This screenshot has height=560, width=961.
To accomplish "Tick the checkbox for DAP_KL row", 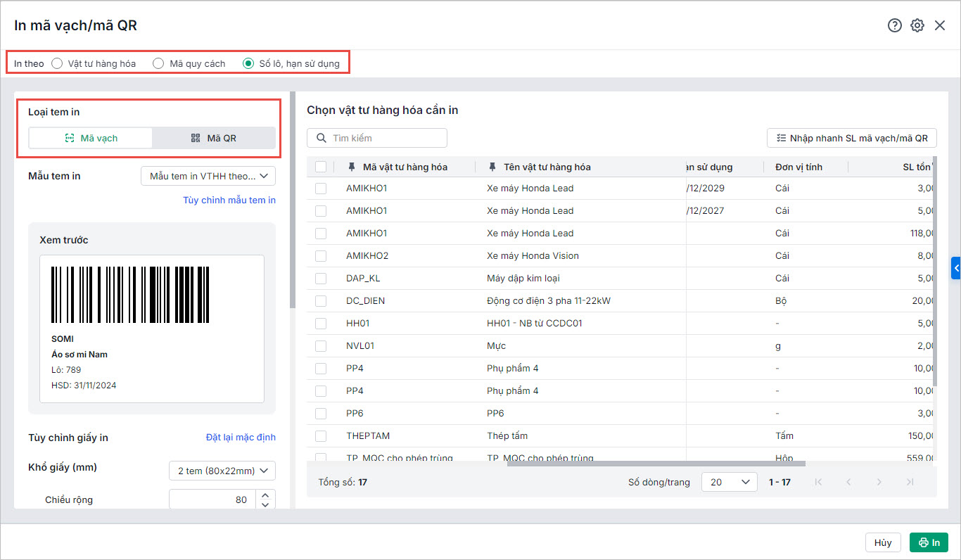I will [321, 278].
